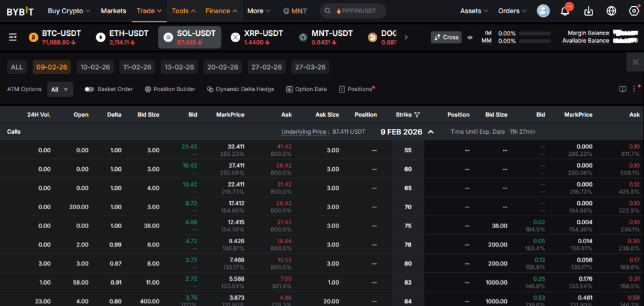Select the ETH-USDT coin icon
The height and width of the screenshot is (306, 644).
[x=101, y=37]
